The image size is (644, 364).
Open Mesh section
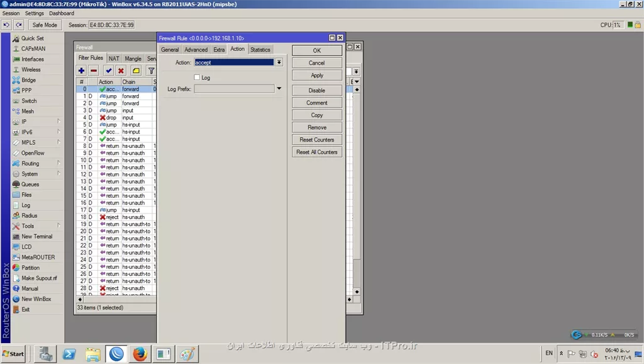coord(28,111)
